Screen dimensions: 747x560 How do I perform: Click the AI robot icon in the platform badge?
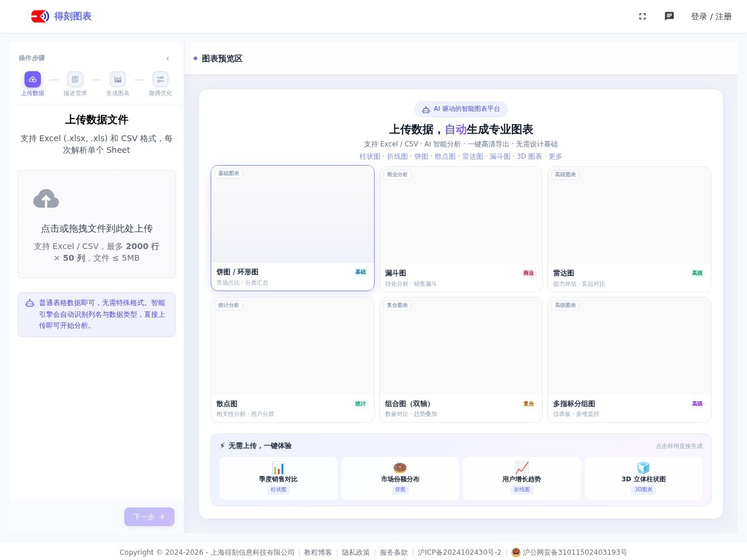(426, 109)
